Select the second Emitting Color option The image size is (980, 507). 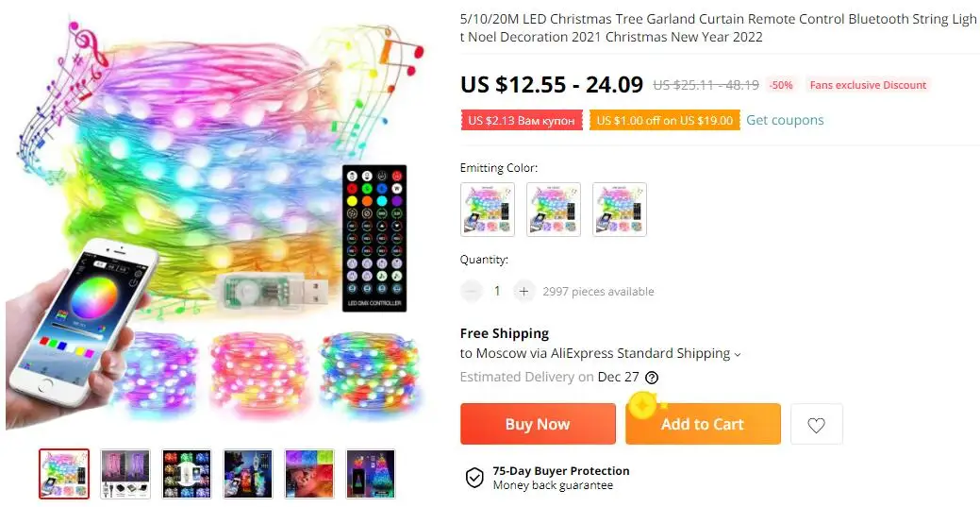[554, 210]
